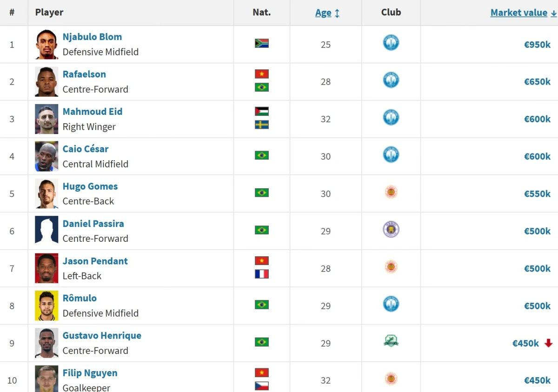Screen dimensions: 558x392
Task: Click Mahmoud Eid's player photo
Action: pyautogui.click(x=46, y=119)
